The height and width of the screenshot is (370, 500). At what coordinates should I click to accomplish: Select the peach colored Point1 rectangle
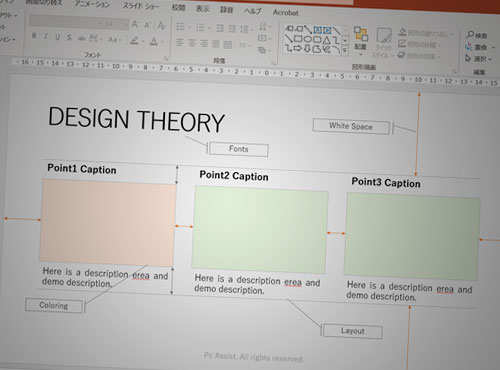(108, 223)
